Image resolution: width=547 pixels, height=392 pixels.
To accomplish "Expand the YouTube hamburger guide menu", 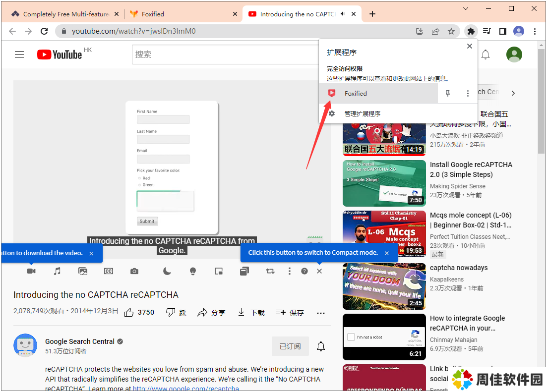I will (x=19, y=55).
